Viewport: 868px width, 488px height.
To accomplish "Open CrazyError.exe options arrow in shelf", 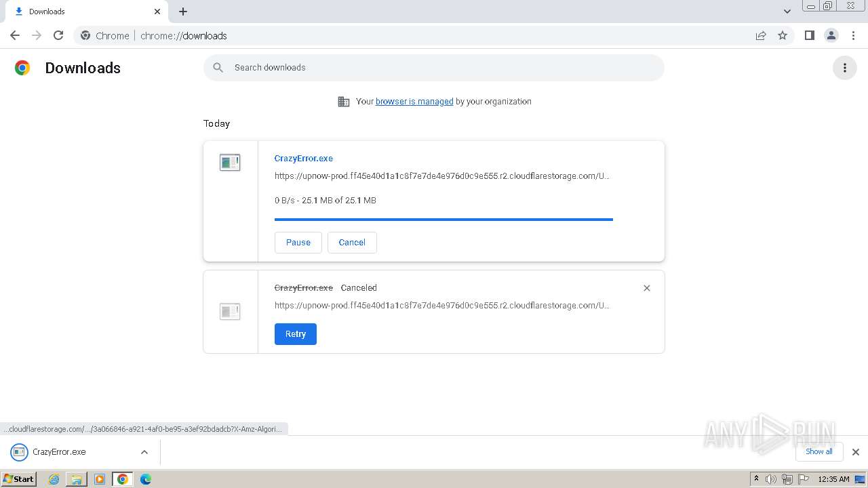I will coord(144,452).
